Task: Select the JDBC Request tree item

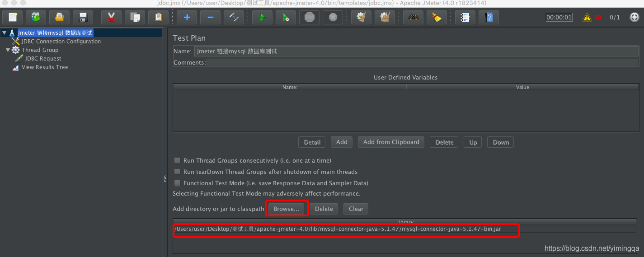Action: tap(43, 59)
